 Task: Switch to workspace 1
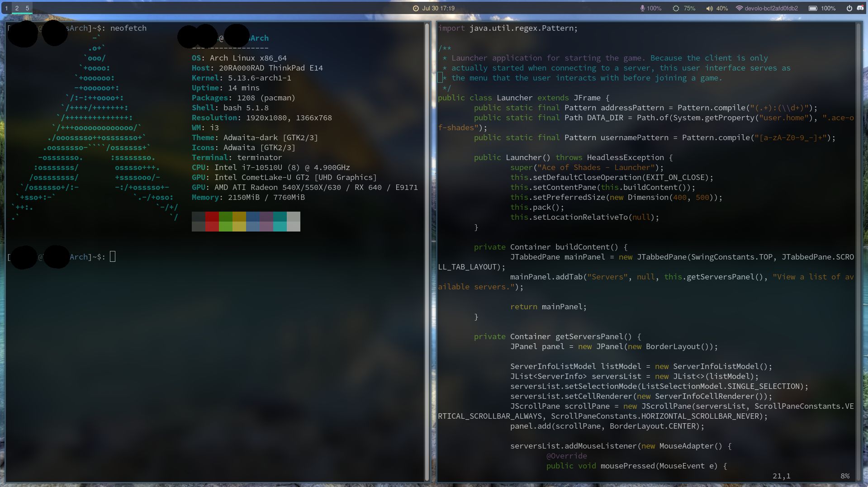[6, 8]
